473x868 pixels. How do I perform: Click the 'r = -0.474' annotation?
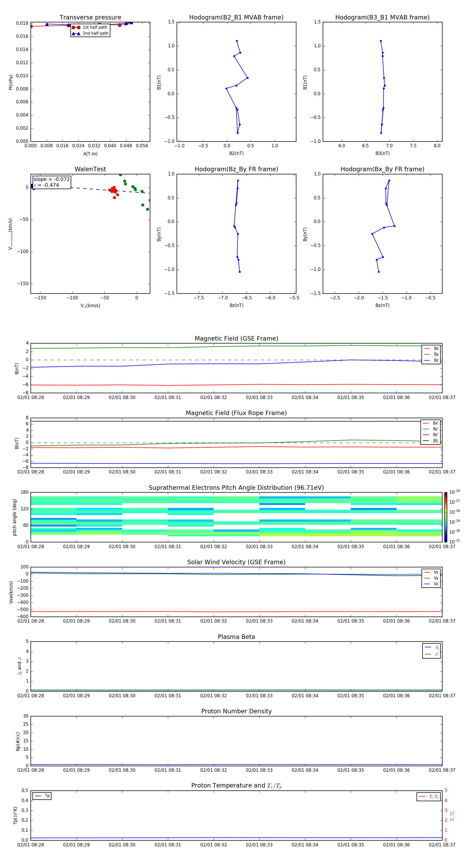[x=47, y=185]
